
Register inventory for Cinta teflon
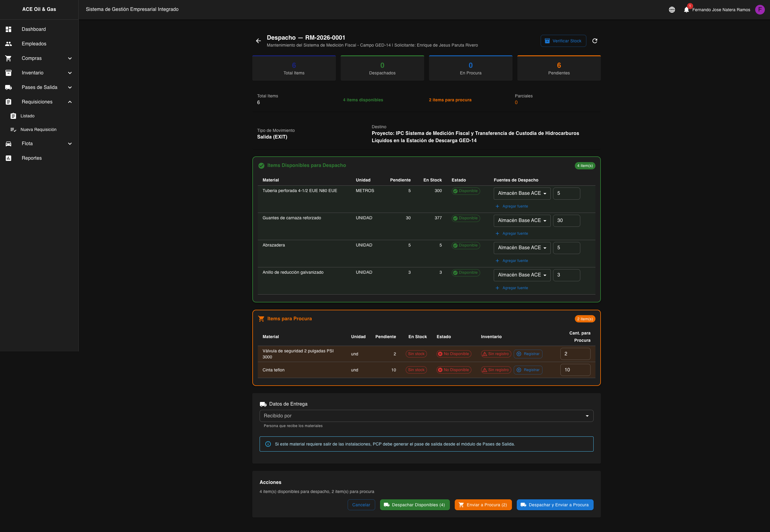pos(528,370)
